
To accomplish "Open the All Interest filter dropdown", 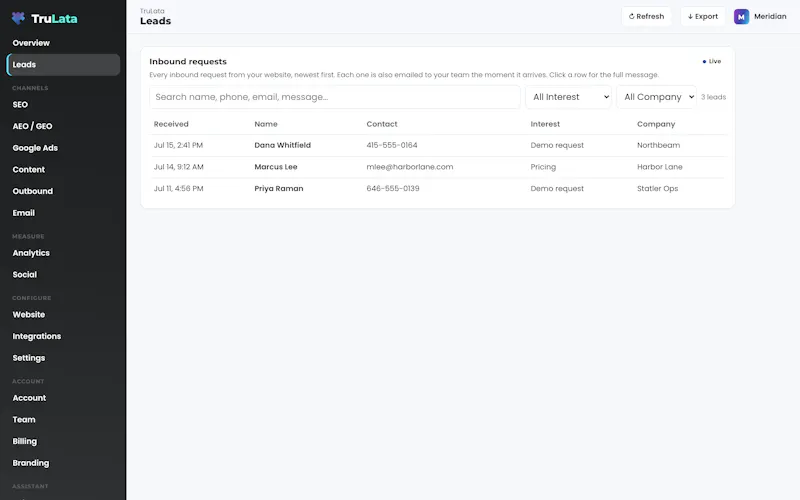I will (568, 97).
